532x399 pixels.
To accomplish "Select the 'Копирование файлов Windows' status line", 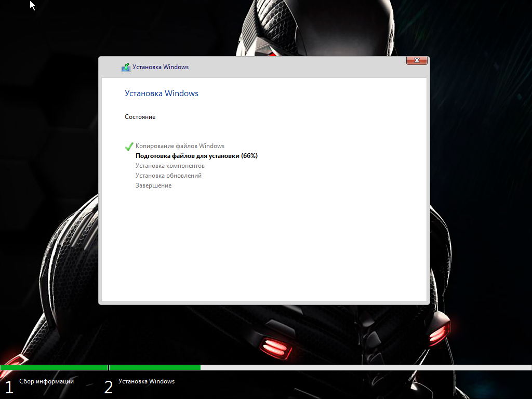I will (x=180, y=146).
